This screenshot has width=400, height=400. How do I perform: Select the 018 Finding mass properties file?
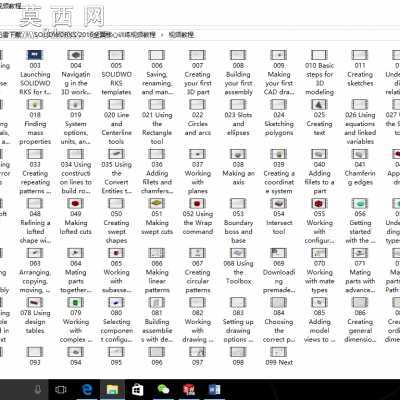(x=35, y=123)
